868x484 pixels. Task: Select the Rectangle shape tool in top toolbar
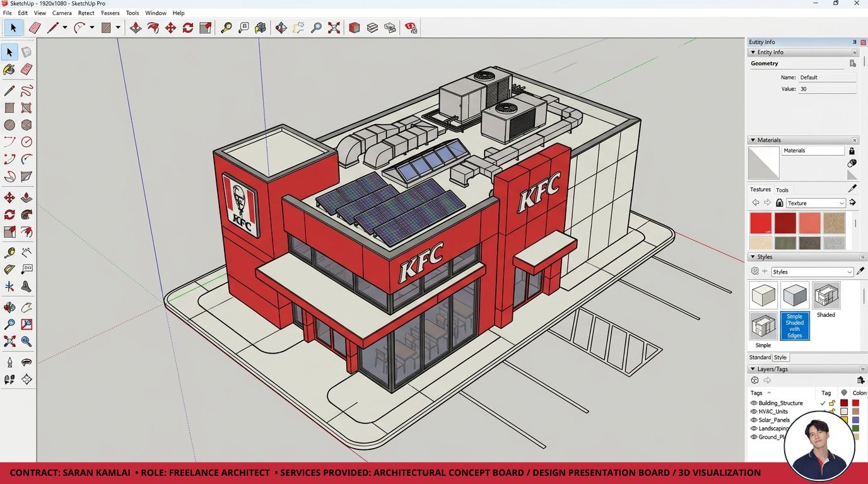pos(106,28)
